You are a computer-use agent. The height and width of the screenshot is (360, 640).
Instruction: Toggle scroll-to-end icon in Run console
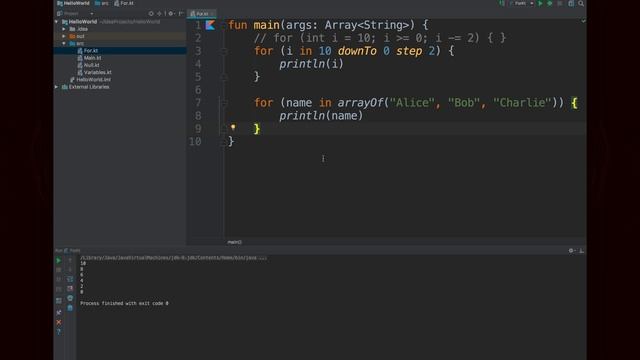pyautogui.click(x=70, y=289)
